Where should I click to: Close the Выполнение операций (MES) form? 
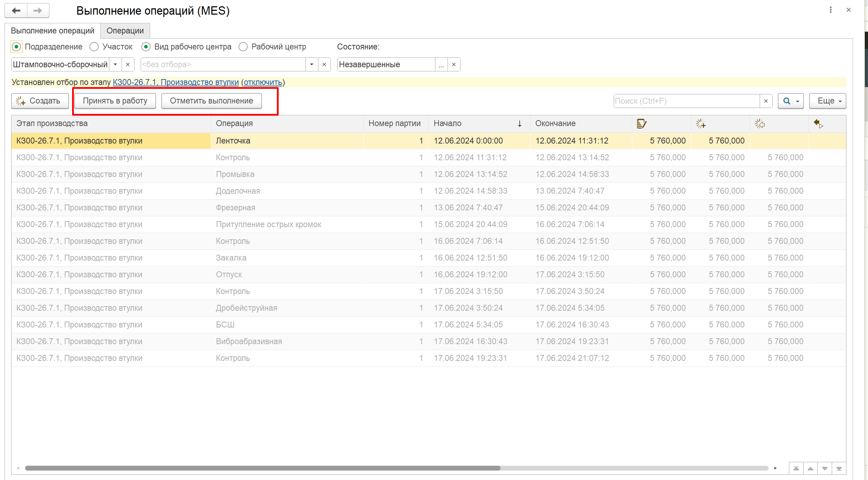(x=848, y=10)
